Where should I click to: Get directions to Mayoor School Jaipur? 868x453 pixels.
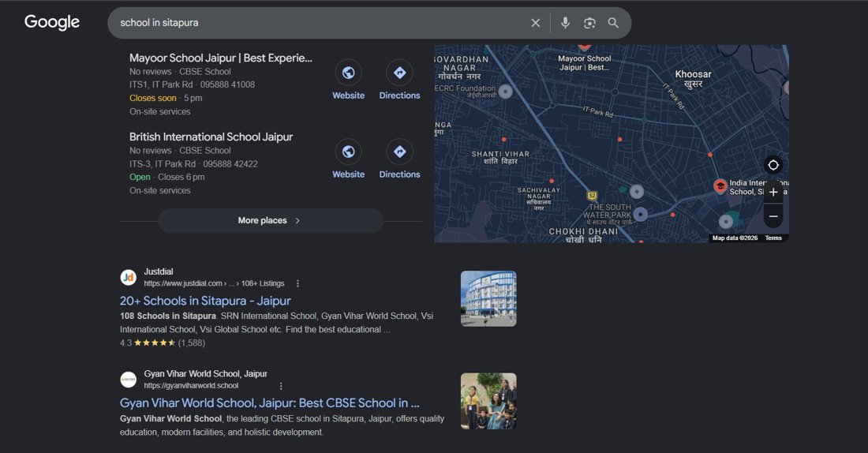click(x=400, y=73)
